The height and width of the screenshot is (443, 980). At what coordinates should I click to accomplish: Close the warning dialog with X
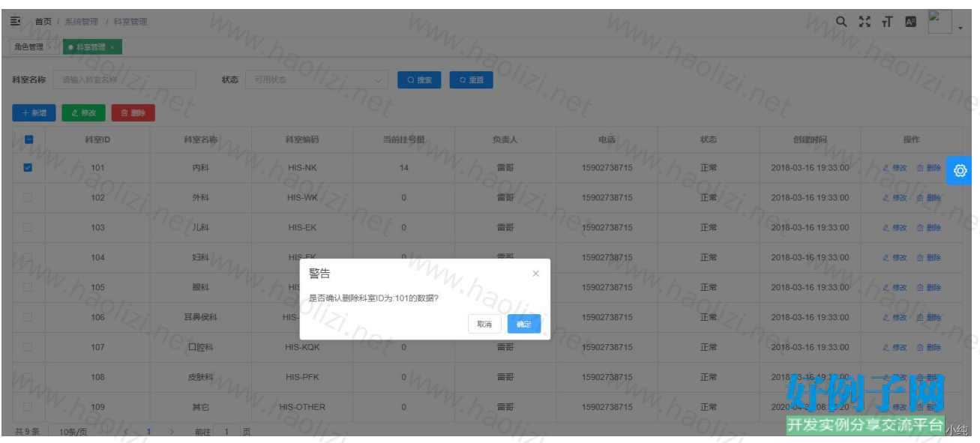coord(535,274)
